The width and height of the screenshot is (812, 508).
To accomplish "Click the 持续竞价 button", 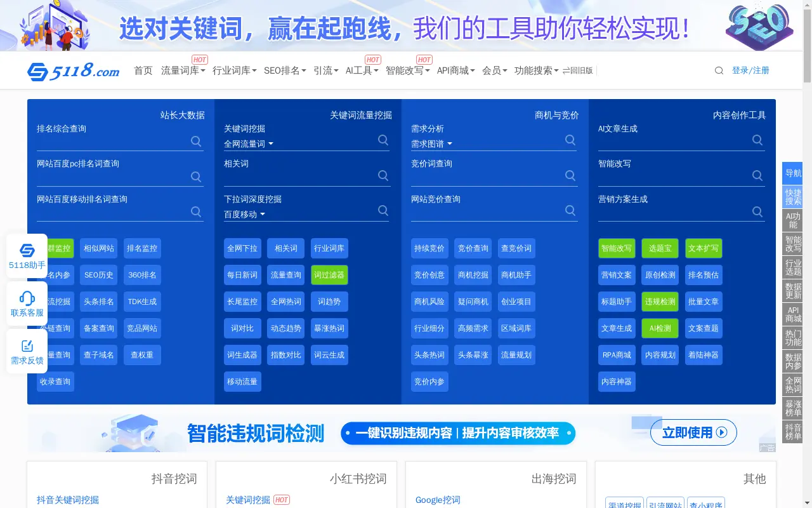I will click(x=429, y=248).
